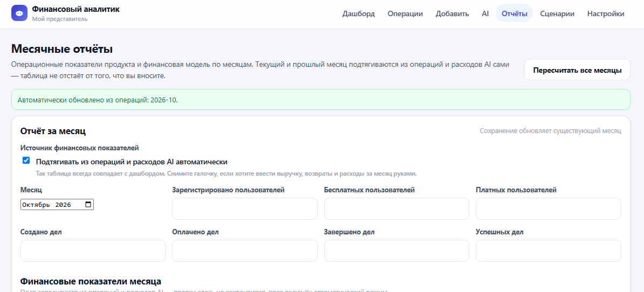The height and width of the screenshot is (292, 644).
Task: Focus the Зарегистрировано пользователей input
Action: (x=244, y=208)
